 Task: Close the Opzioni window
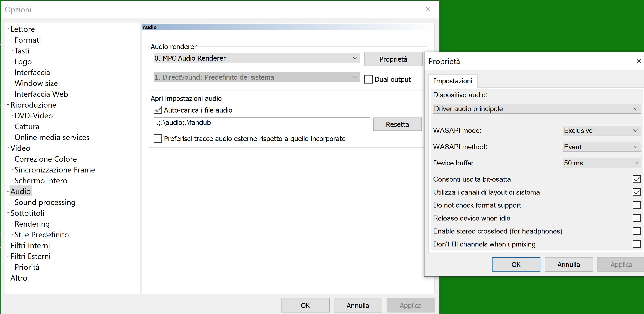[x=428, y=9]
